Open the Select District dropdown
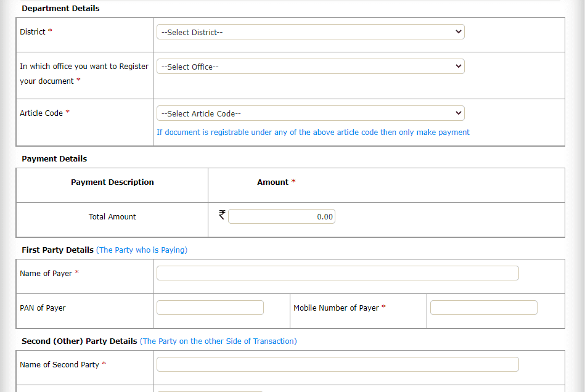Screen dimensions: 585x392 pyautogui.click(x=310, y=32)
